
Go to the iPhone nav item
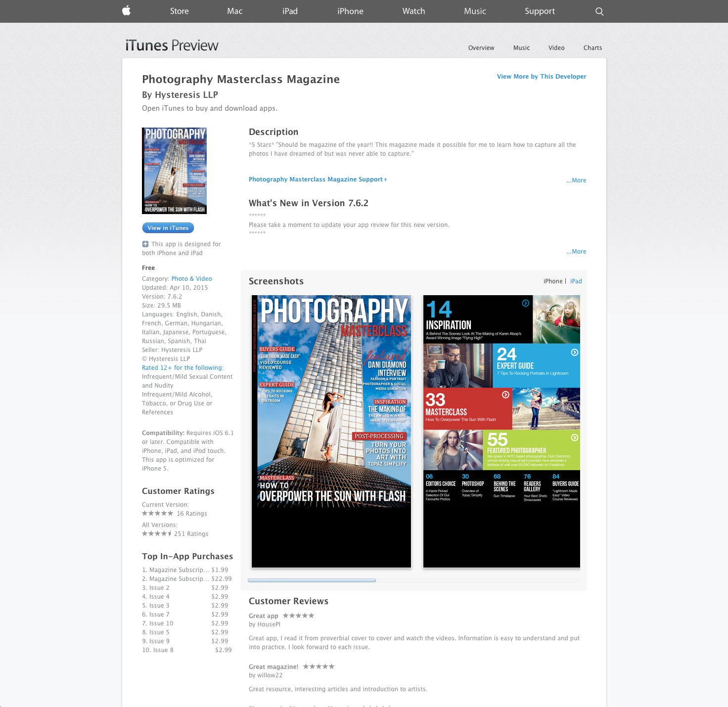pos(350,11)
